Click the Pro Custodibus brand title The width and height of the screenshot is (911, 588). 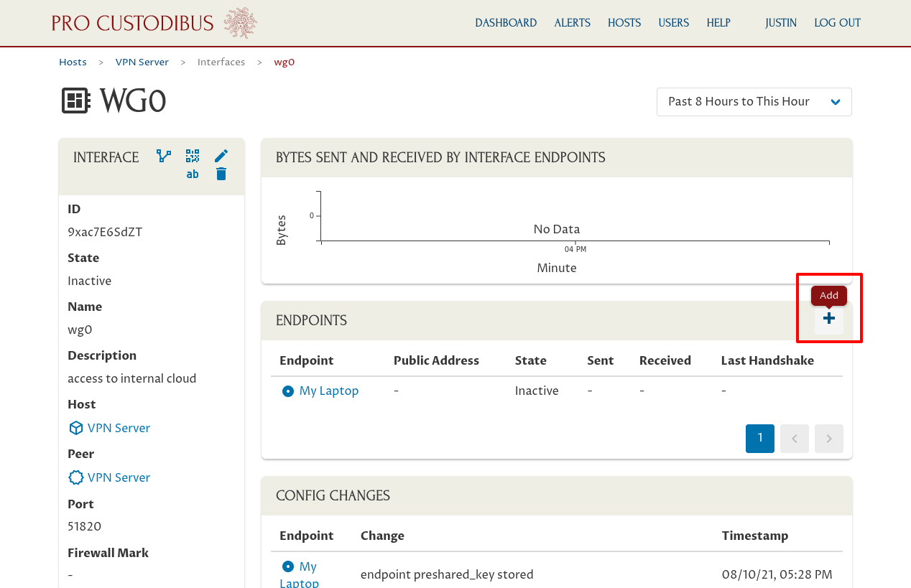pos(133,23)
